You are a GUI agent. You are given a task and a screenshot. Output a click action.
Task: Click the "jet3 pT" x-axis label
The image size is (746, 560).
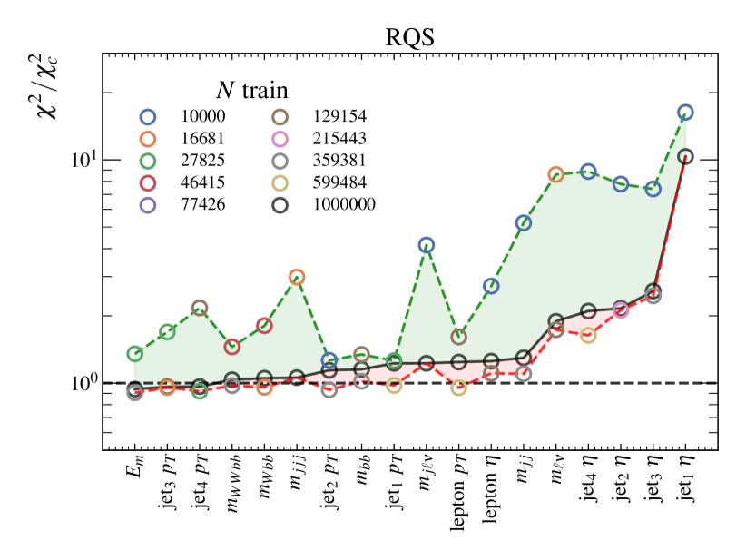169,482
